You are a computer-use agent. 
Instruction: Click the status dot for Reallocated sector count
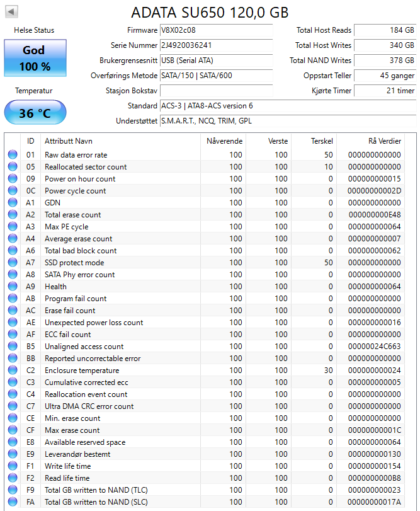[13, 166]
